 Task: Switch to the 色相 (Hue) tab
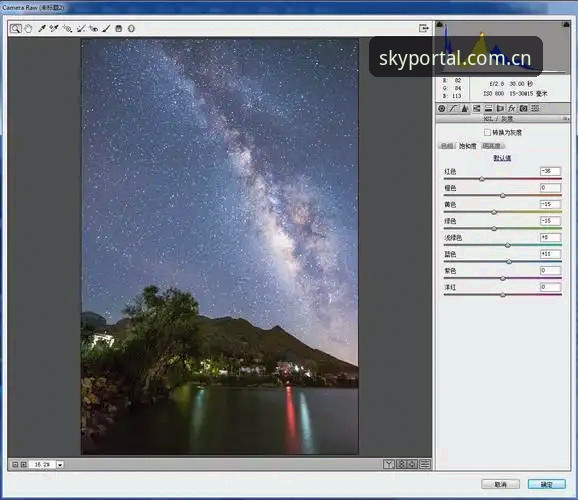447,146
